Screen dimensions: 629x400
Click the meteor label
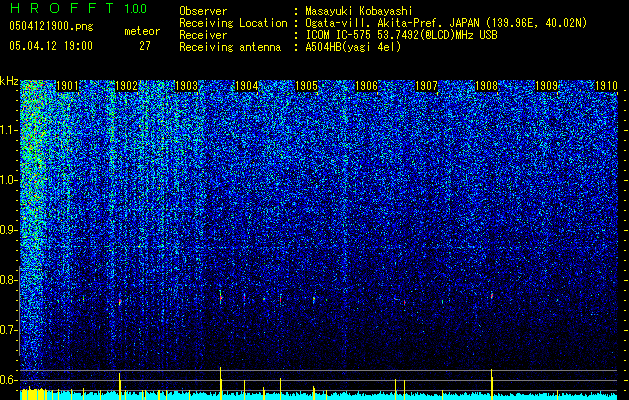(x=142, y=31)
